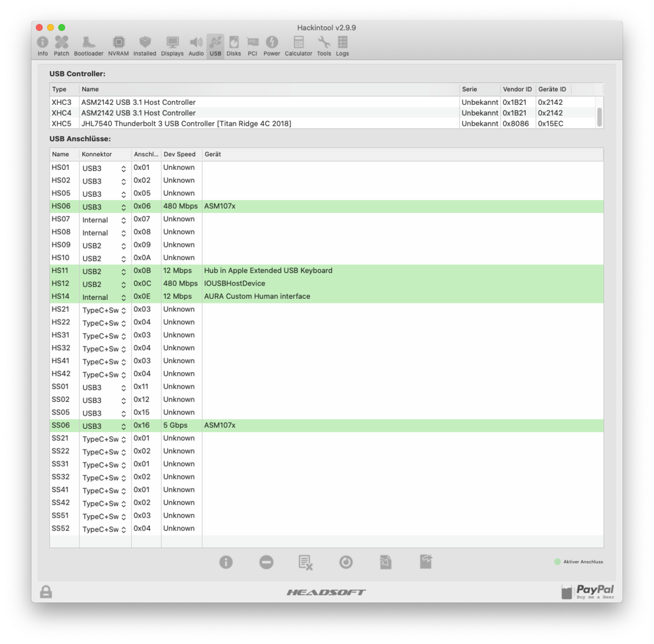Sort ports by Gerät column header
Screen dimensions: 654x644
pyautogui.click(x=403, y=154)
